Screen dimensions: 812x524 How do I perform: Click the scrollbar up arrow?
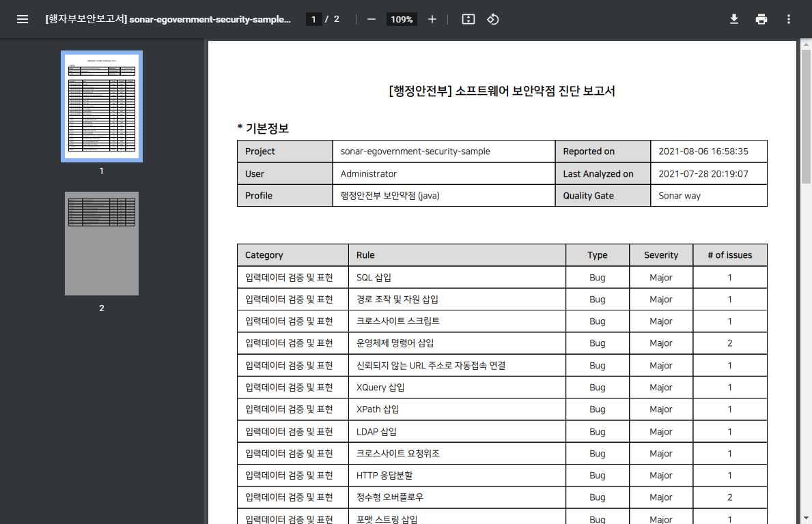coord(807,44)
